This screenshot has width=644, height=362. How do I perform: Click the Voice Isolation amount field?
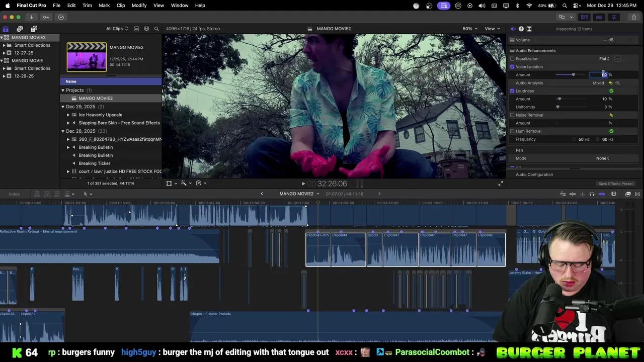(x=599, y=75)
